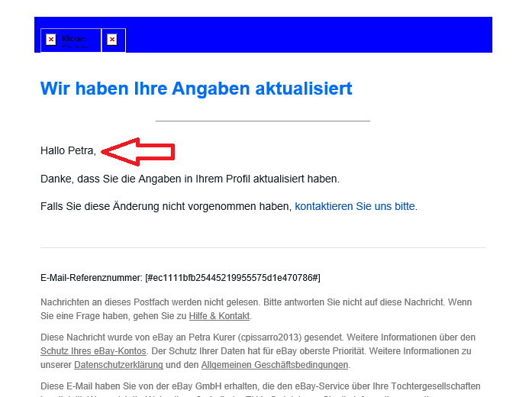532x397 pixels.
Task: Click the 'Danke, dass Sie die Angaben' sentence
Action: (189, 179)
